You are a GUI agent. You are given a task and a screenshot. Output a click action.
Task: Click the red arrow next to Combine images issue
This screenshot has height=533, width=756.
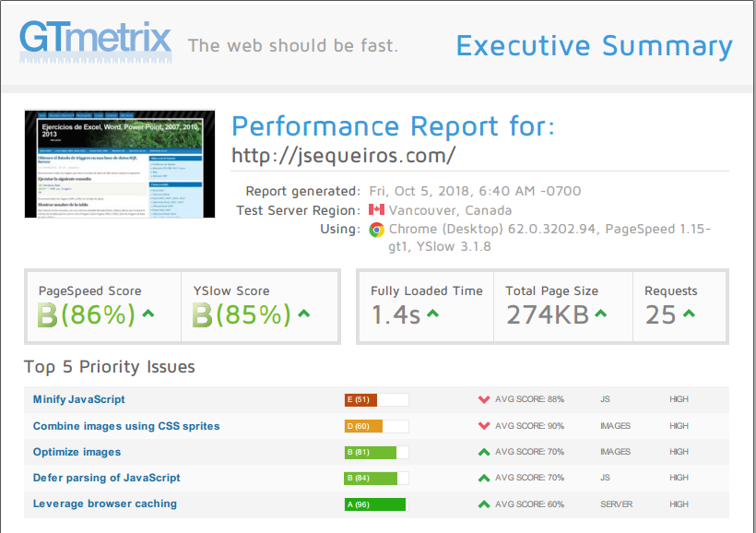click(x=483, y=426)
